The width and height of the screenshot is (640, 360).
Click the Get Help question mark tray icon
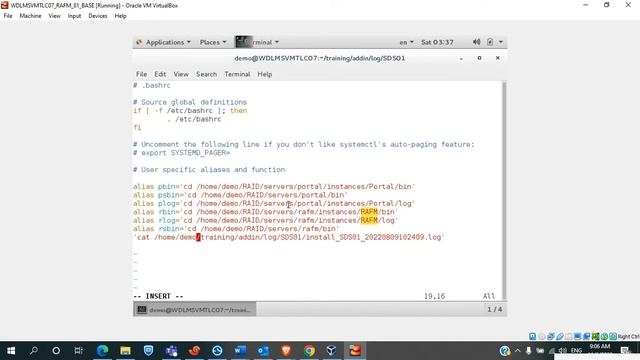[505, 351]
